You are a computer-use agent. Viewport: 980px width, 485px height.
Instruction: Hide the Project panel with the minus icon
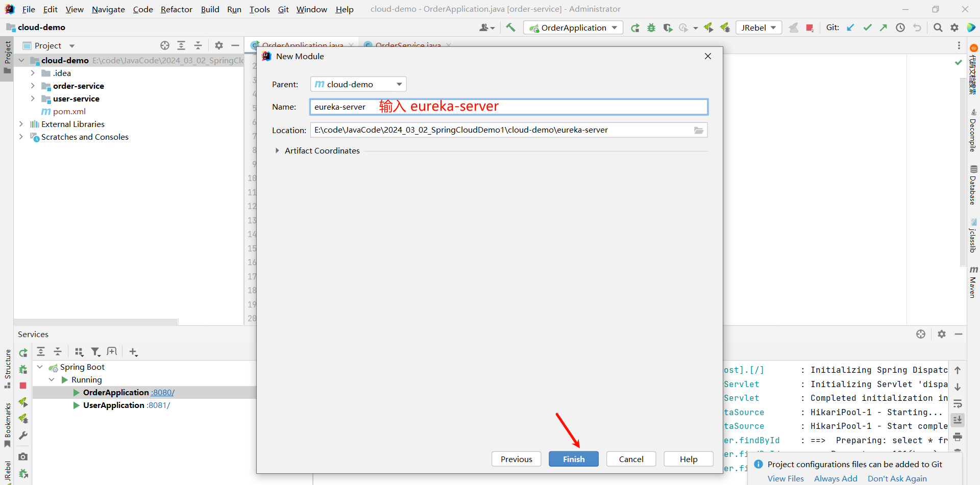tap(235, 45)
